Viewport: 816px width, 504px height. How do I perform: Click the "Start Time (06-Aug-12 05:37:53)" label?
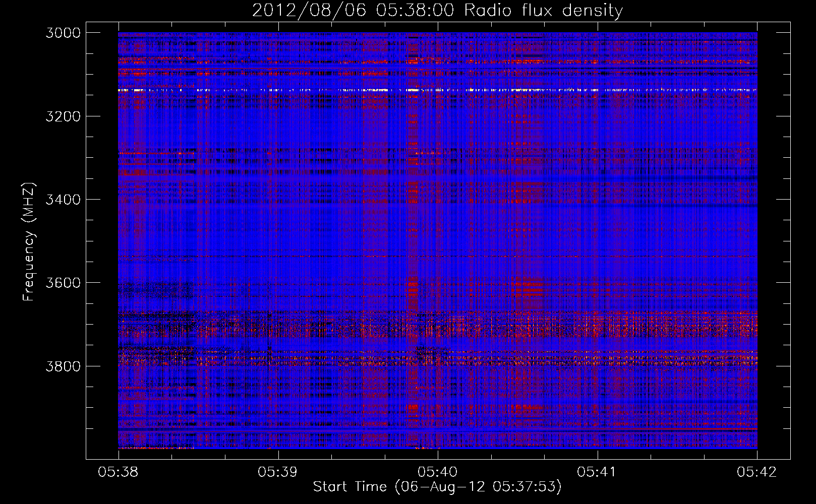(437, 487)
